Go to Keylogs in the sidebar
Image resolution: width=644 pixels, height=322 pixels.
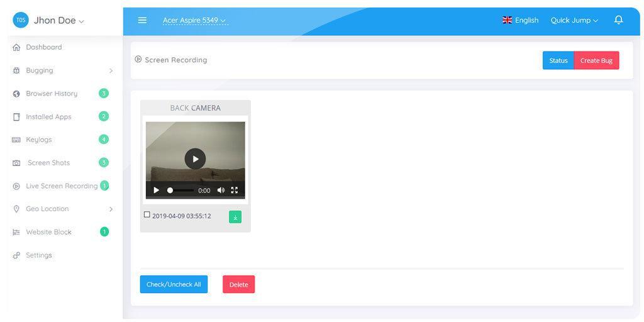(x=39, y=140)
